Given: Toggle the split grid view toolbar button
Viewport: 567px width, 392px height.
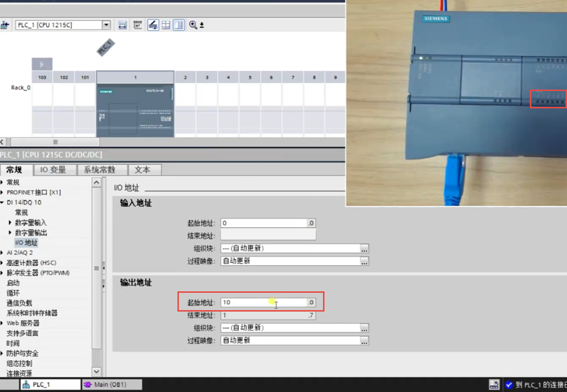Looking at the screenshot, I should coord(166,25).
